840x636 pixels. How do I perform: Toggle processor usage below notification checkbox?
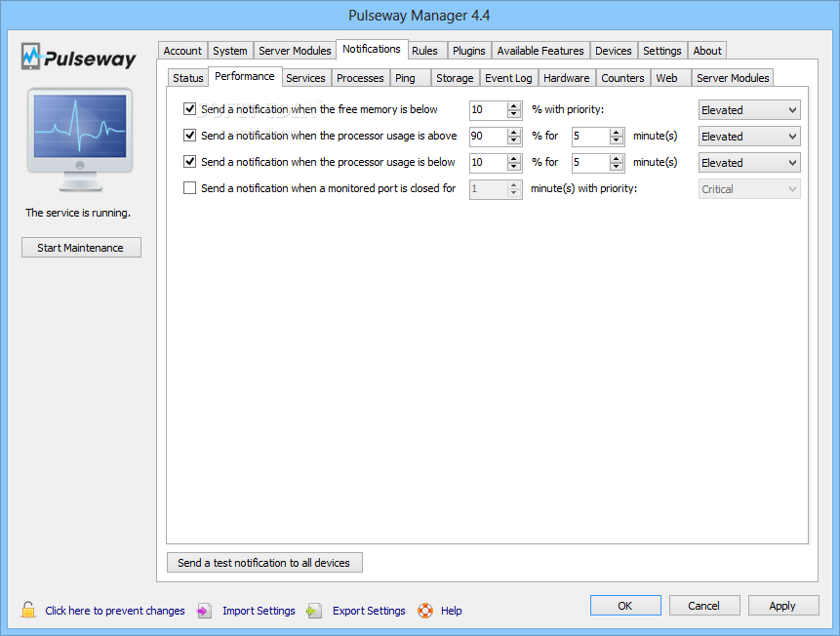(x=189, y=161)
